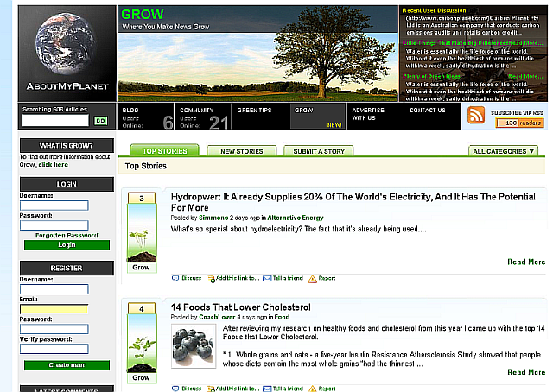
Task: Open the Food category link
Action: point(283,317)
